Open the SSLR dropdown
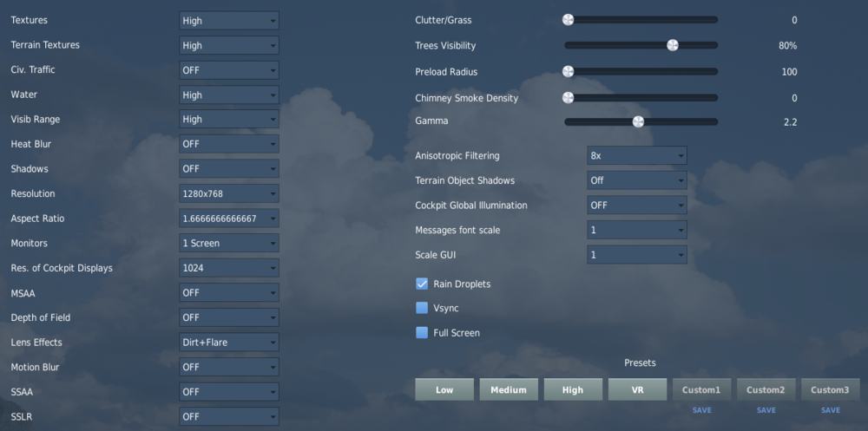Image resolution: width=868 pixels, height=431 pixels. pyautogui.click(x=228, y=416)
